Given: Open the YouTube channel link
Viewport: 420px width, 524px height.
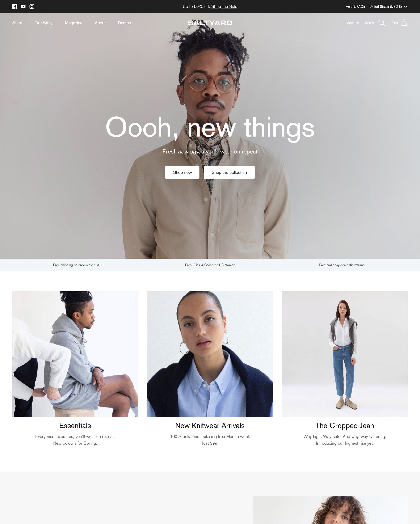Looking at the screenshot, I should [x=23, y=7].
